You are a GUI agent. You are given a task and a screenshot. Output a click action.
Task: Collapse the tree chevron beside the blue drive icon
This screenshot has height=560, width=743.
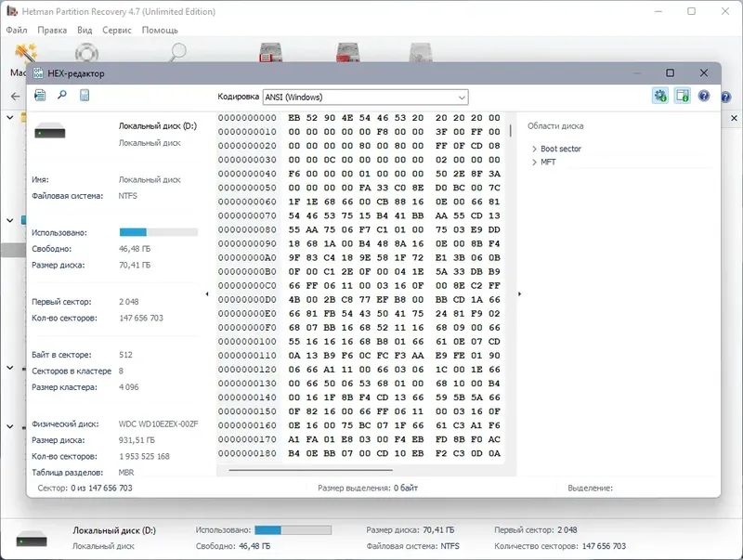point(10,220)
